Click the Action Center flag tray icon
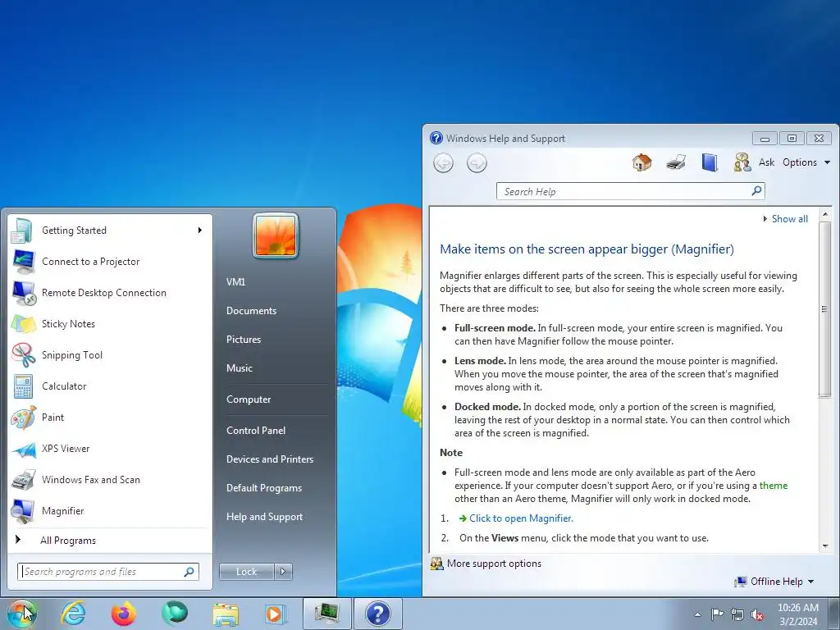The image size is (840, 630). click(x=717, y=614)
